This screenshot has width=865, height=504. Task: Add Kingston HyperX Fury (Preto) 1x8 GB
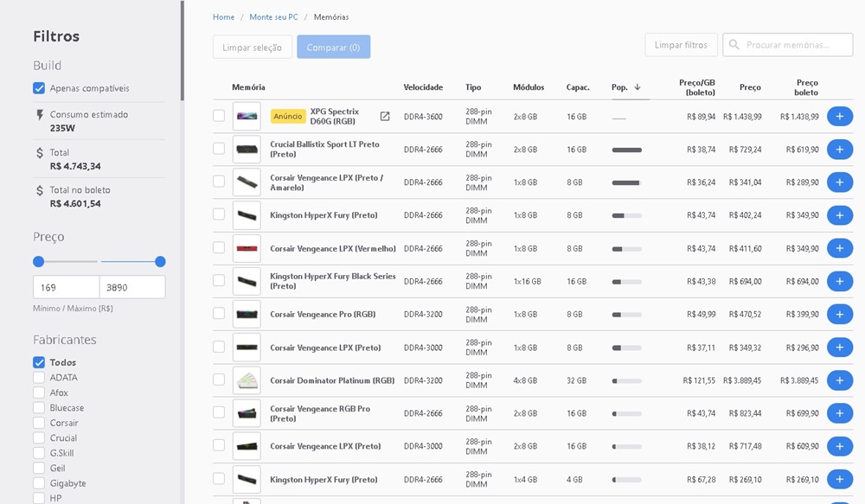(x=840, y=215)
